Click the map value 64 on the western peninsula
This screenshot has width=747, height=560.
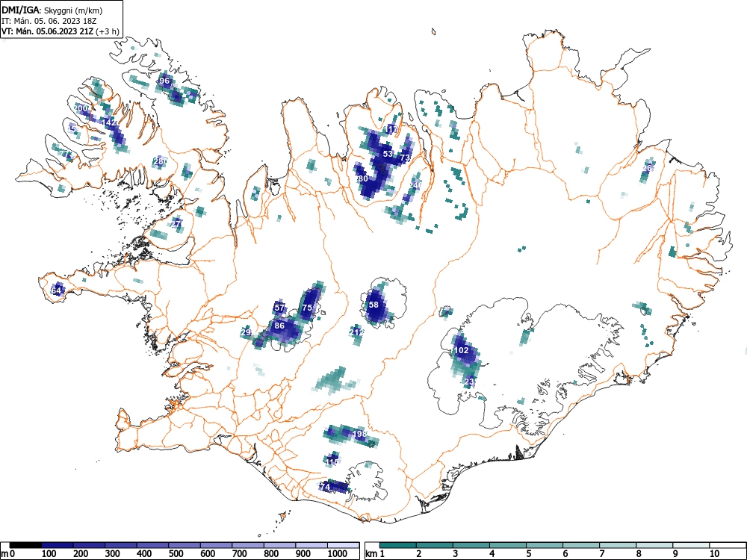[x=56, y=290]
